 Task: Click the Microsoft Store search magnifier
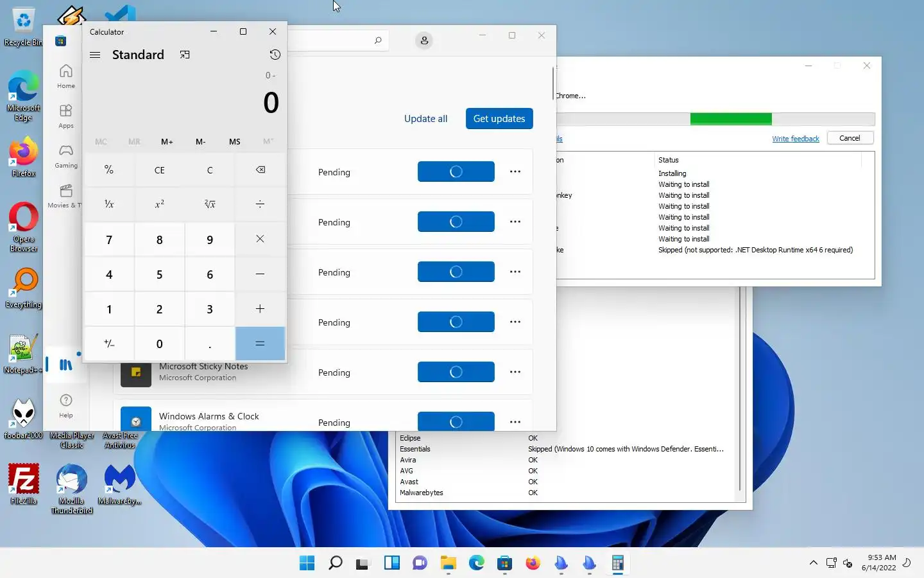[378, 40]
